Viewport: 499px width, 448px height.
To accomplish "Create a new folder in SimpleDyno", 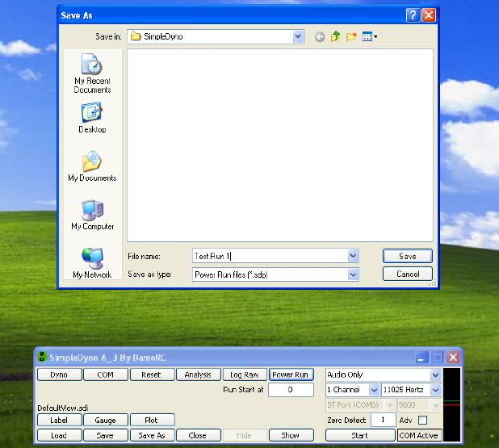I will tap(351, 37).
